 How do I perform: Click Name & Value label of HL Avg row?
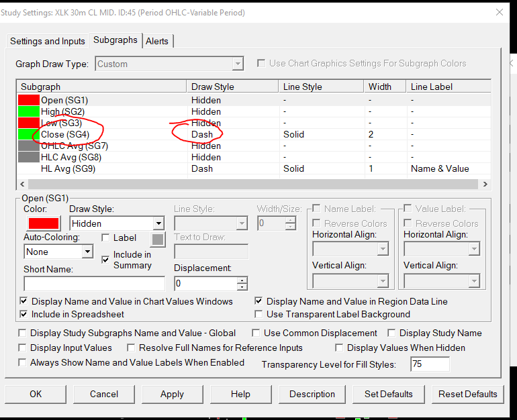point(440,168)
